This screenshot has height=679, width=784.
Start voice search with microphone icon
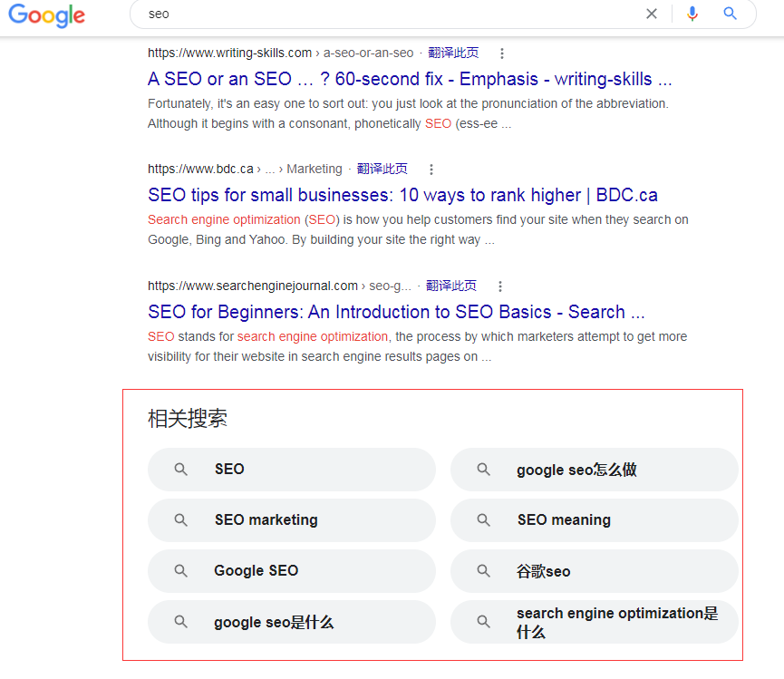tap(692, 14)
